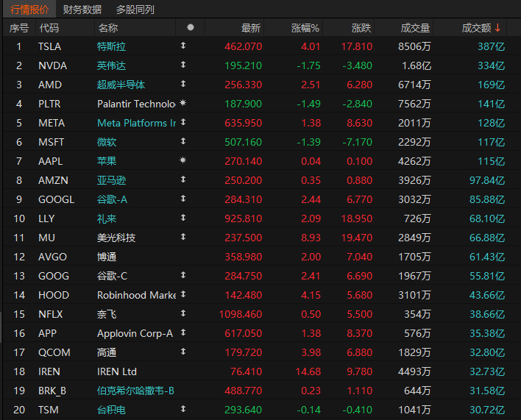521x420 pixels.
Task: Toggle the red sort arrow beside 成交额
Action: point(497,27)
